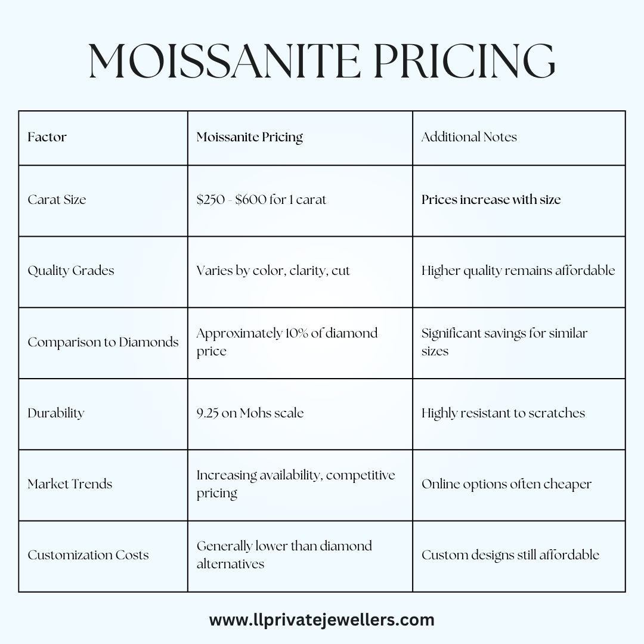Select the Comparison to Diamonds row label
The width and height of the screenshot is (644, 644).
(103, 342)
